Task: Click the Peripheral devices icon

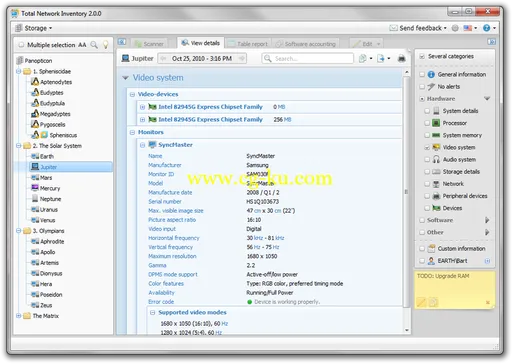Action: [436, 196]
